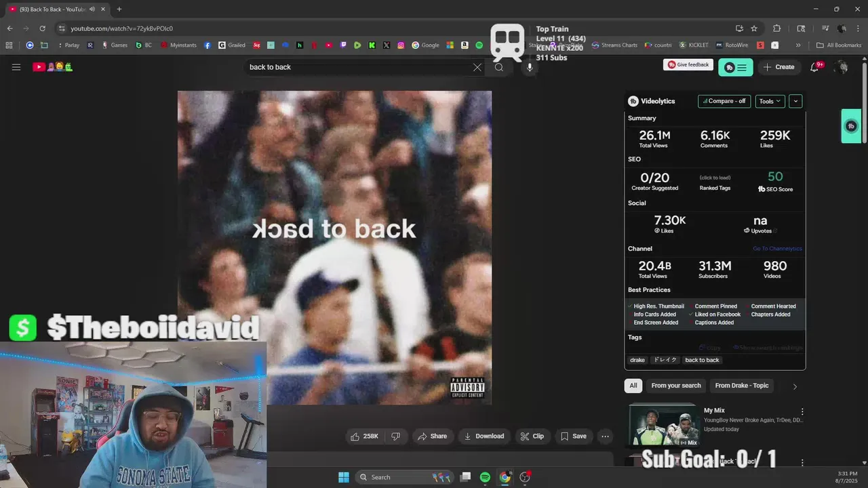The width and height of the screenshot is (868, 488).
Task: Clear the search box with X
Action: tap(477, 67)
